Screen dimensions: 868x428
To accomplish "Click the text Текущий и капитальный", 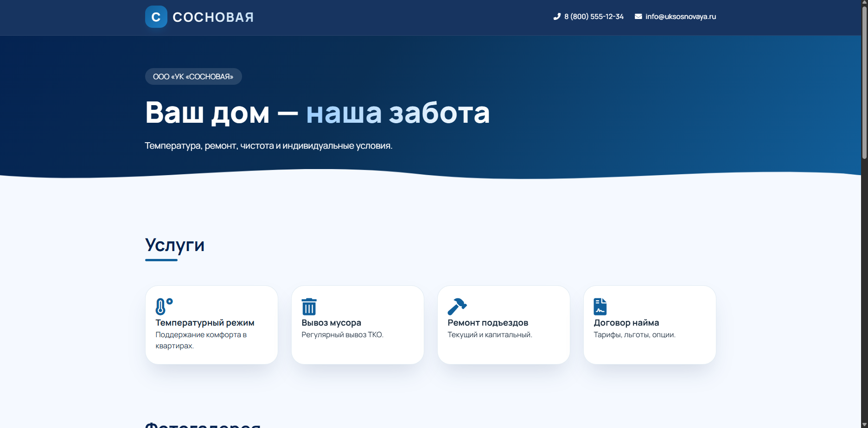I will click(x=490, y=335).
